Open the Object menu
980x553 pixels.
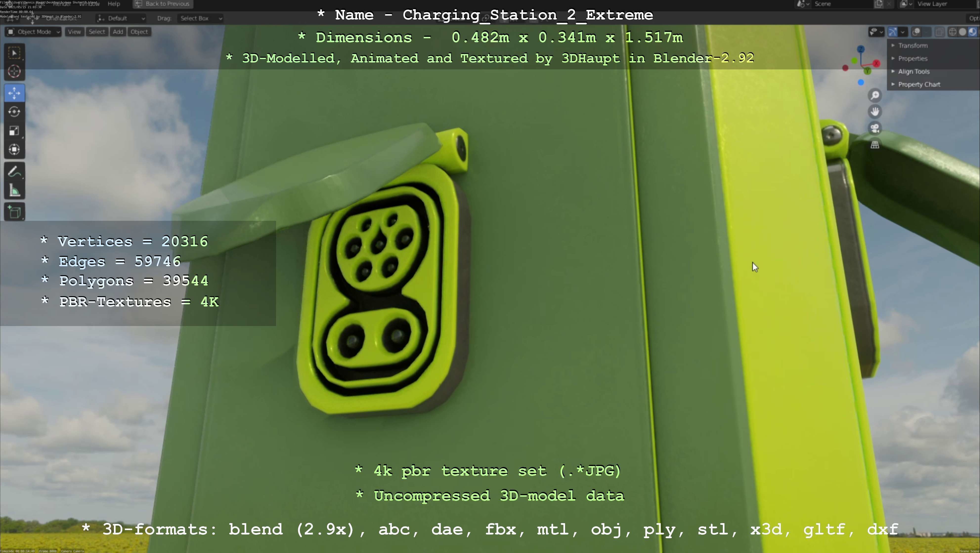[139, 32]
